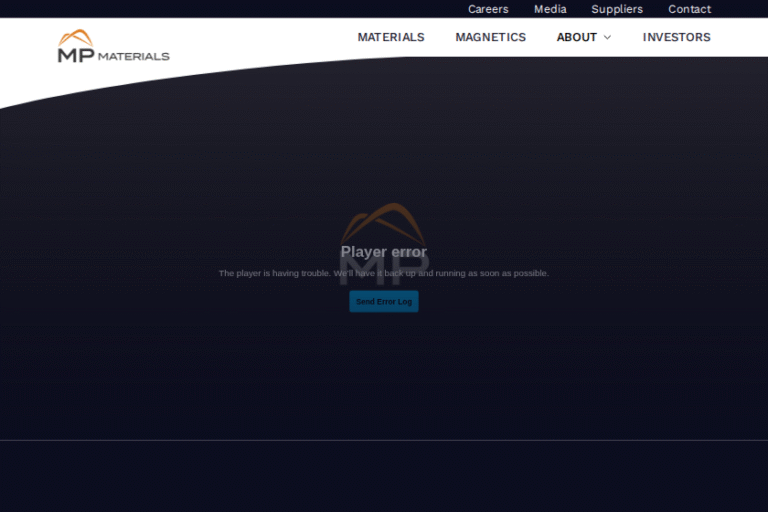Visit the Suppliers page link
Image resolution: width=768 pixels, height=512 pixels.
(617, 9)
